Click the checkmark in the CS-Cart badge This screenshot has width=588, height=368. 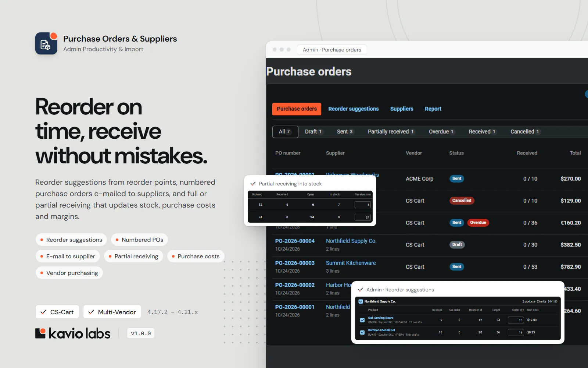[x=43, y=312]
